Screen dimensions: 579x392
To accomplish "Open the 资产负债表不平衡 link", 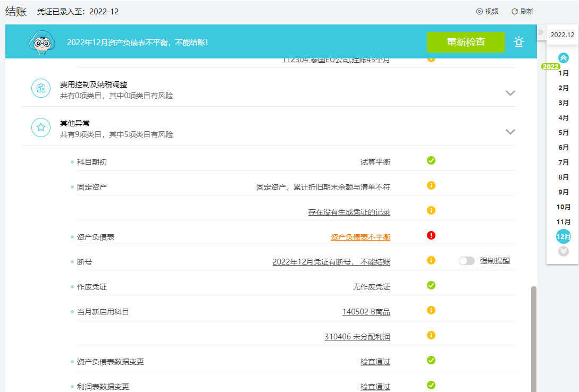I will (x=360, y=237).
